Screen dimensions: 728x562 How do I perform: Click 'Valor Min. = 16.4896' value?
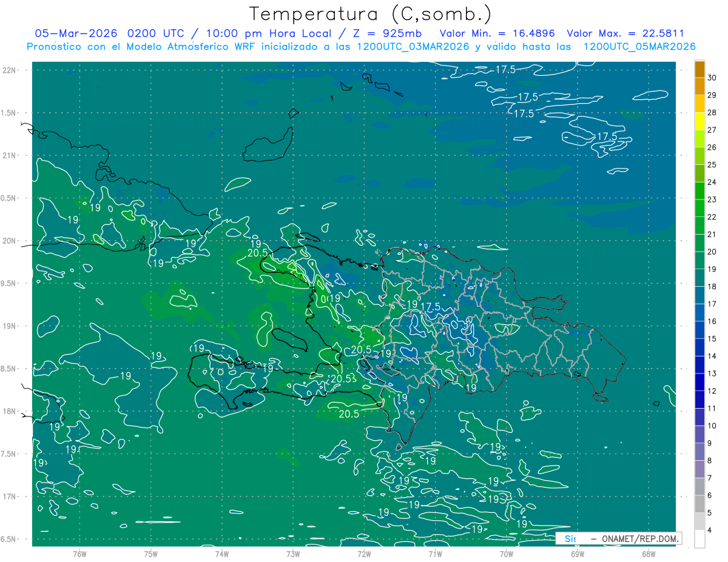coord(497,33)
